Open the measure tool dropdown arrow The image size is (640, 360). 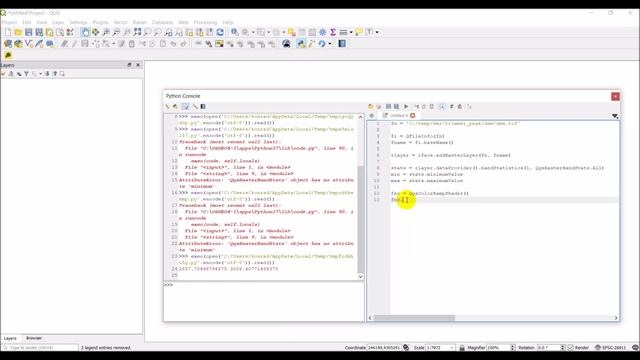coord(351,32)
